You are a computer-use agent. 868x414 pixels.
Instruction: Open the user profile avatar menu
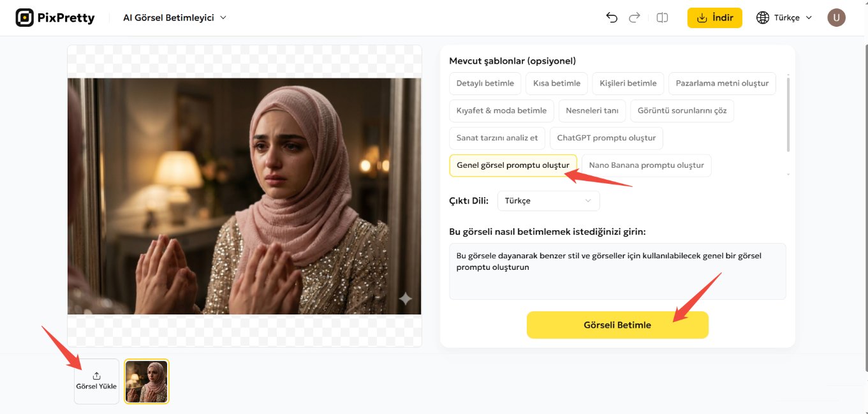coord(836,17)
